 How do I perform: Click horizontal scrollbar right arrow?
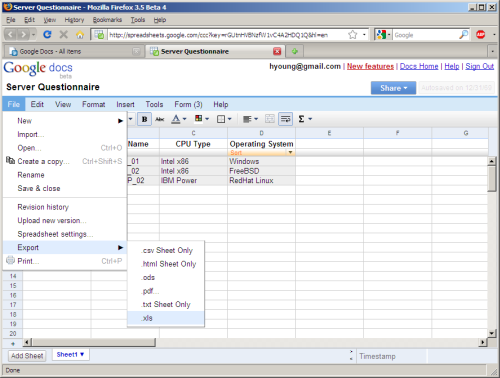[482, 342]
